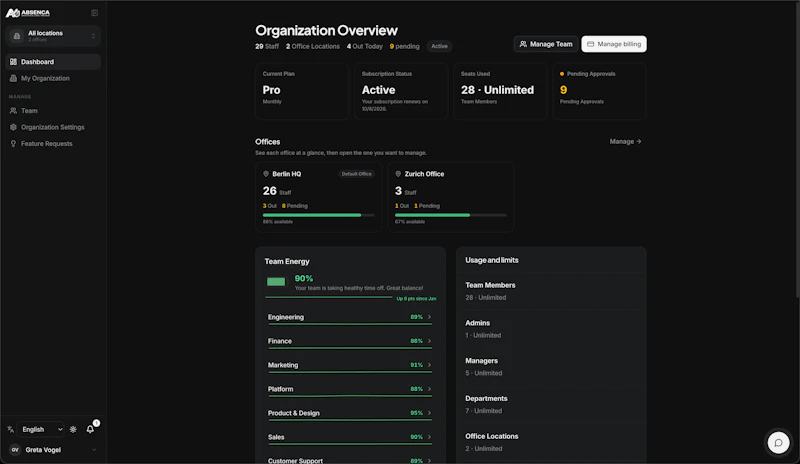Click the My Organization building icon

13,78
